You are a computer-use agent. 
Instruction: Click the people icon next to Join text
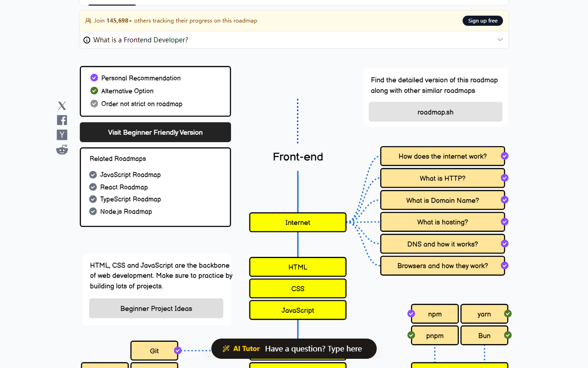pos(88,21)
